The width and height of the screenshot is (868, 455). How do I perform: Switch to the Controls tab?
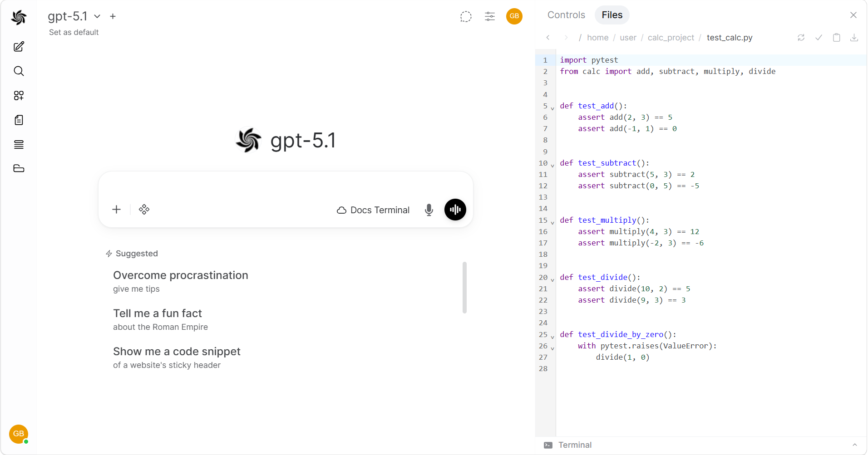[x=566, y=15]
